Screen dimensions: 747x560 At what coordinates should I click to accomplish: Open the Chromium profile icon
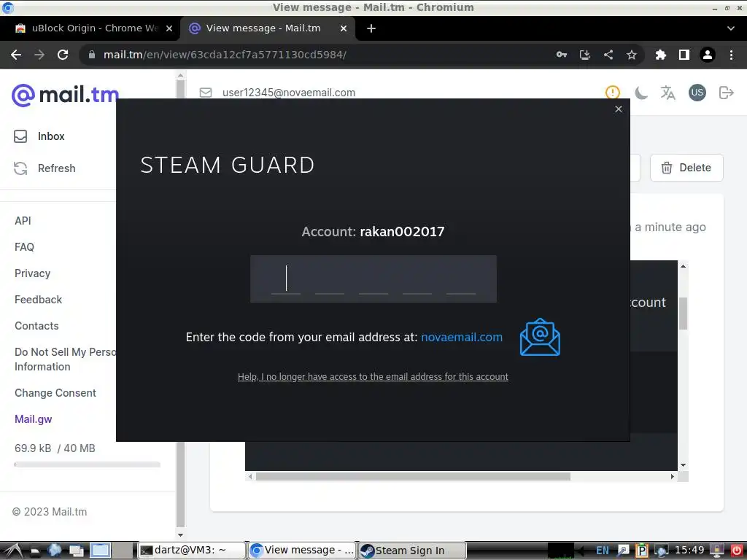(708, 55)
